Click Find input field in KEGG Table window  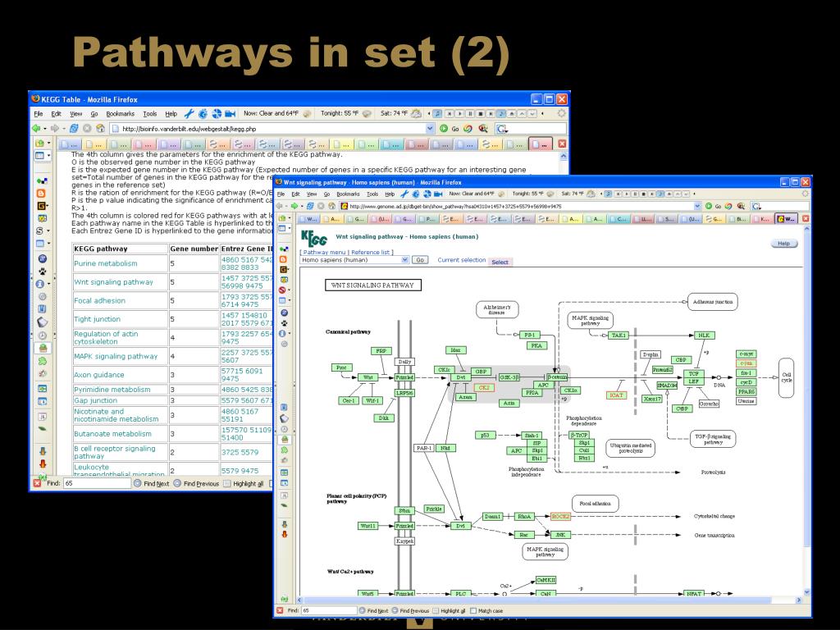click(98, 483)
